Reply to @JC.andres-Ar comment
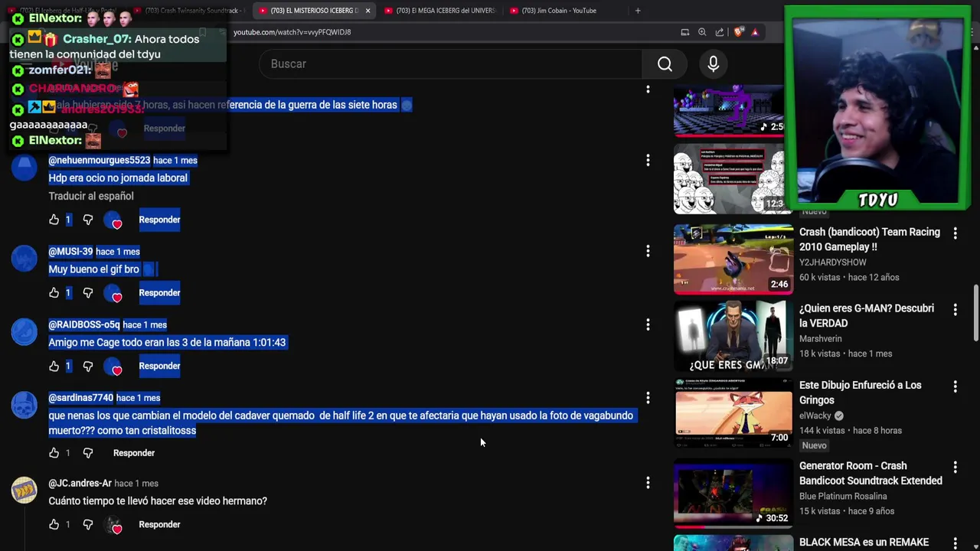This screenshot has height=551, width=980. point(159,524)
